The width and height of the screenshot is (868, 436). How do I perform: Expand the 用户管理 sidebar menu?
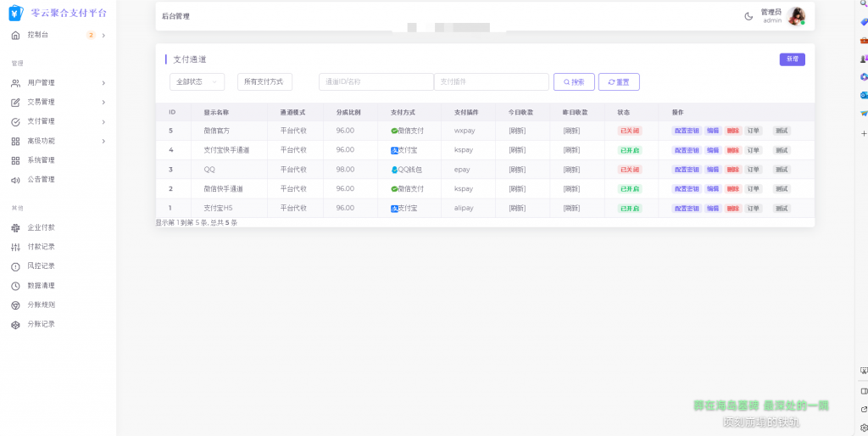[58, 83]
